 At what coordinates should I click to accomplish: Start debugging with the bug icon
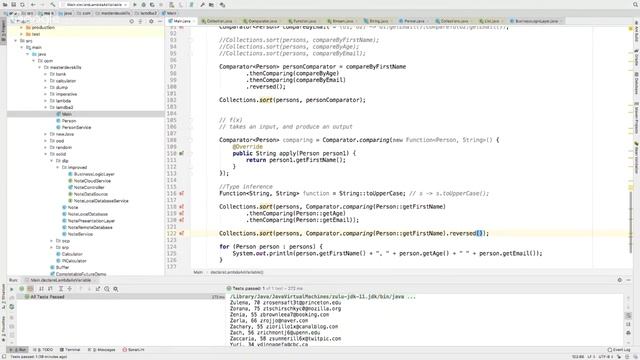(143, 4)
